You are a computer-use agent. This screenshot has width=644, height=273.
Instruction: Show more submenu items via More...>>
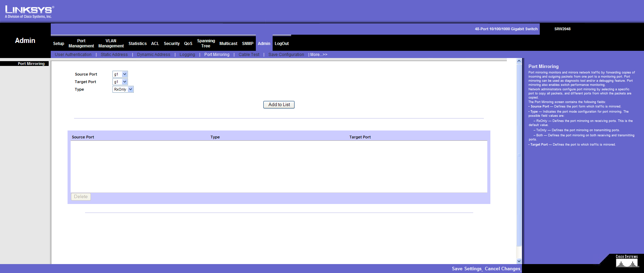[x=319, y=55]
